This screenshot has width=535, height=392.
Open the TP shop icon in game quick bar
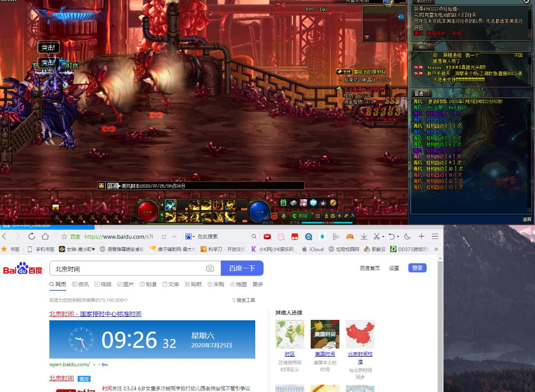coord(313,203)
